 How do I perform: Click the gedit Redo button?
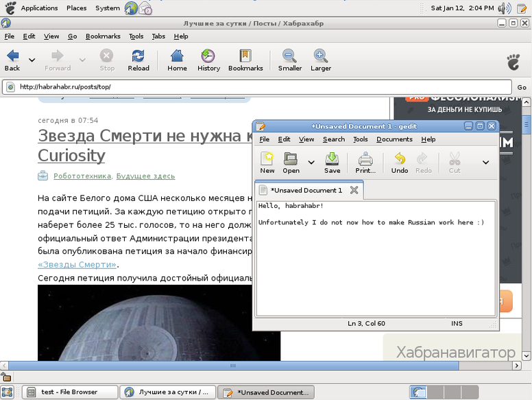pyautogui.click(x=424, y=163)
